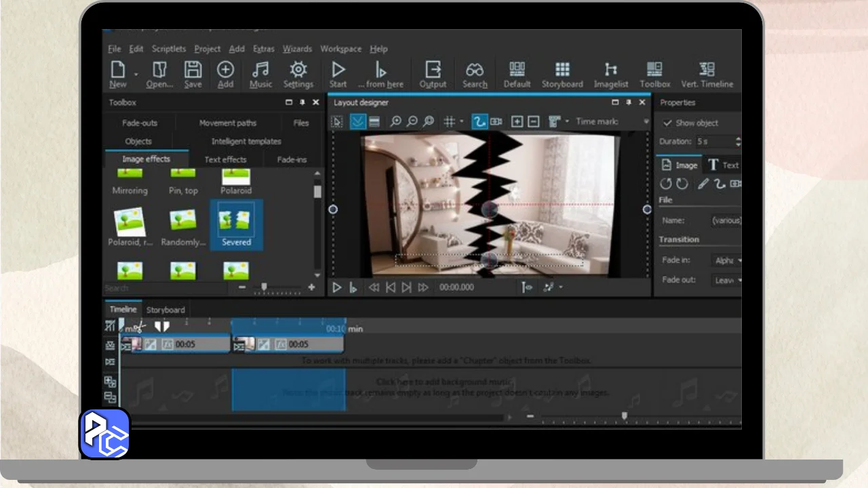Open the Fade in dropdown
Screen dimensions: 868x488
point(729,260)
